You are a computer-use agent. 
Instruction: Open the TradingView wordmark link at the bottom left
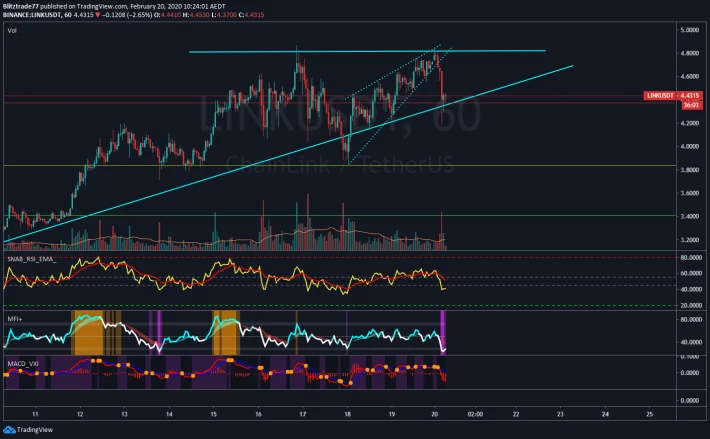coord(35,429)
